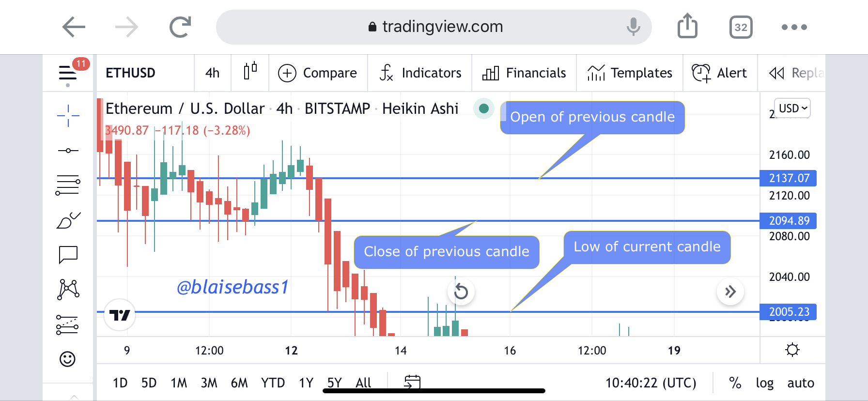Select the crosshair cursor tool
Viewport: 868px width, 401px height.
(68, 116)
